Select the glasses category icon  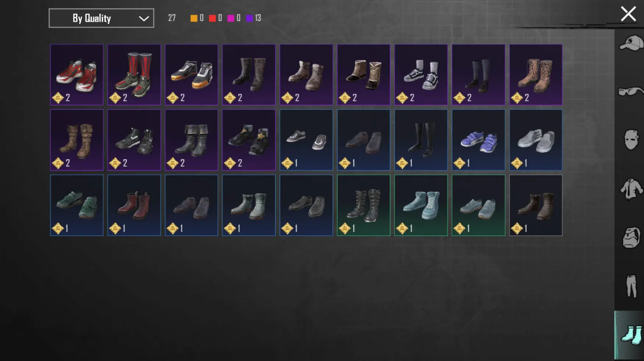pos(631,91)
